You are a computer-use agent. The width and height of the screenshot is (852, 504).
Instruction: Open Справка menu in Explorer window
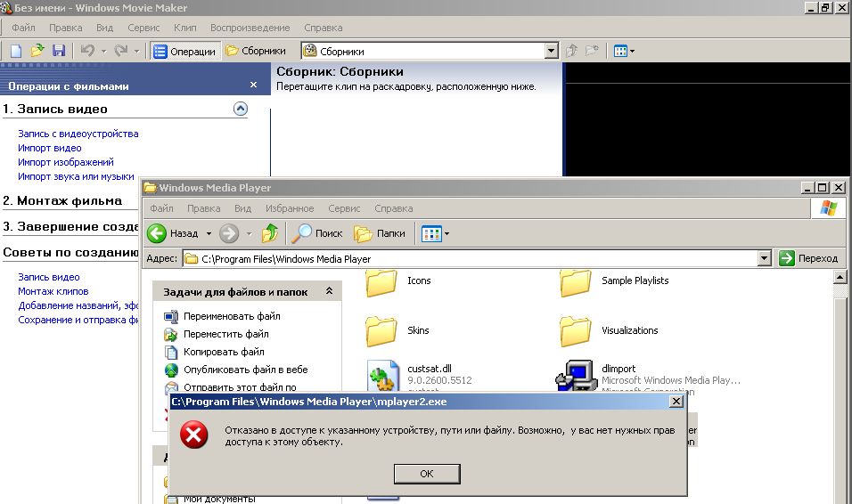[393, 208]
